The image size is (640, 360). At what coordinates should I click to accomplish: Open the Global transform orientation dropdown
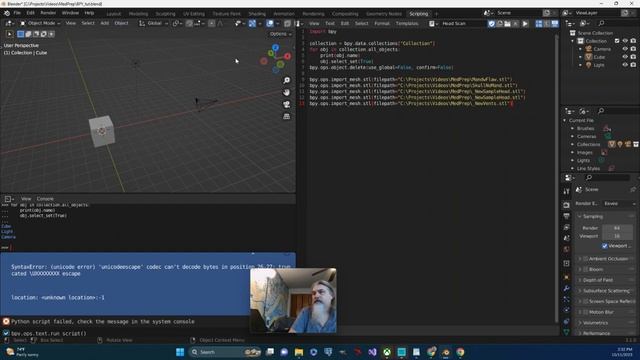(x=153, y=23)
